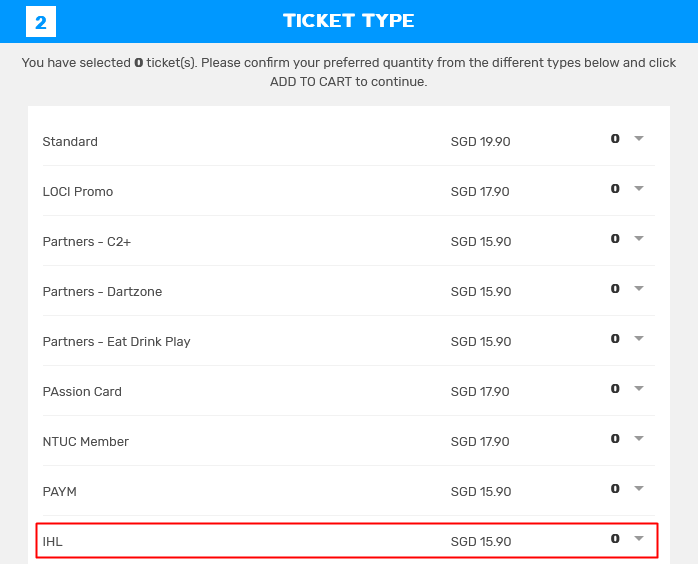
Task: Click the Partners - Dartzone ticket name
Action: pos(102,292)
